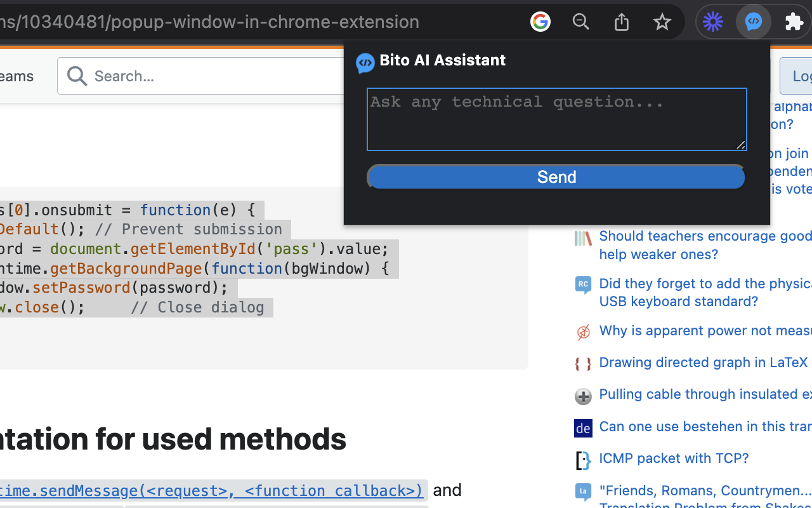
Task: Bookmark this page with the star icon
Action: [662, 22]
